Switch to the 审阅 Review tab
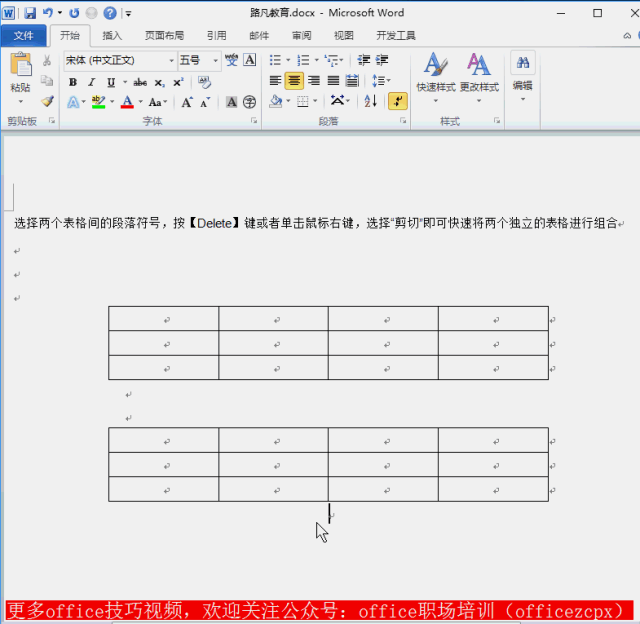 (x=302, y=36)
